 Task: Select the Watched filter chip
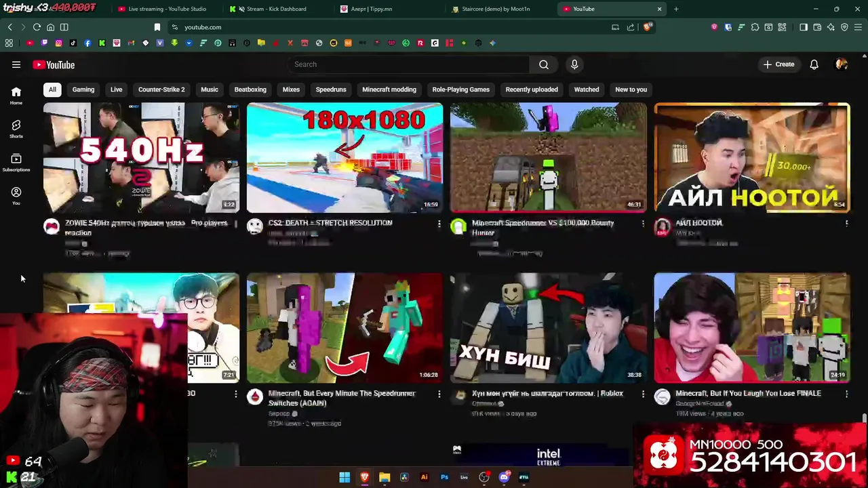(587, 89)
